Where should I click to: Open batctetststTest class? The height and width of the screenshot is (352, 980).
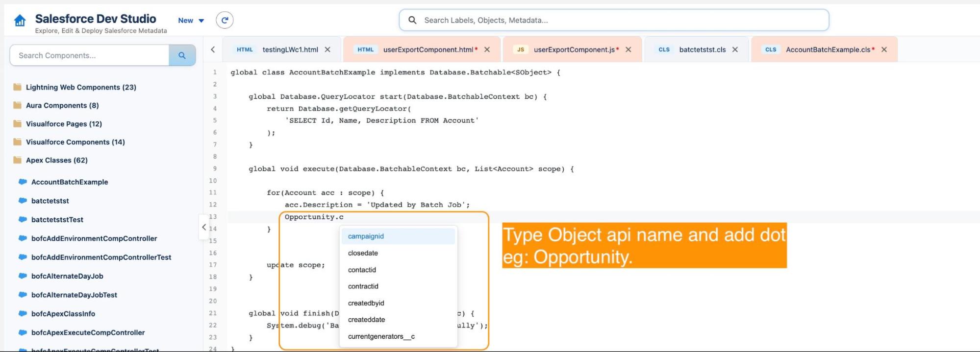pyautogui.click(x=57, y=219)
